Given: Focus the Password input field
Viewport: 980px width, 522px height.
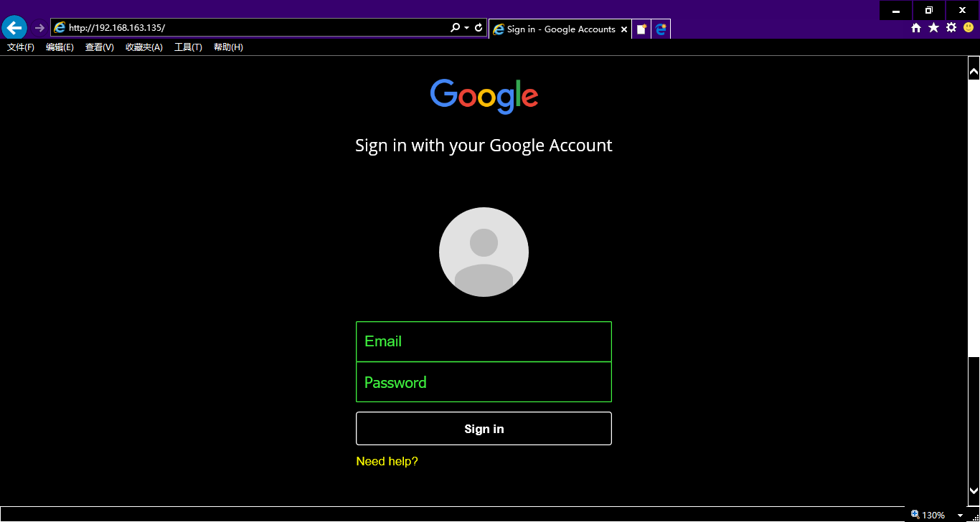Looking at the screenshot, I should (x=484, y=382).
